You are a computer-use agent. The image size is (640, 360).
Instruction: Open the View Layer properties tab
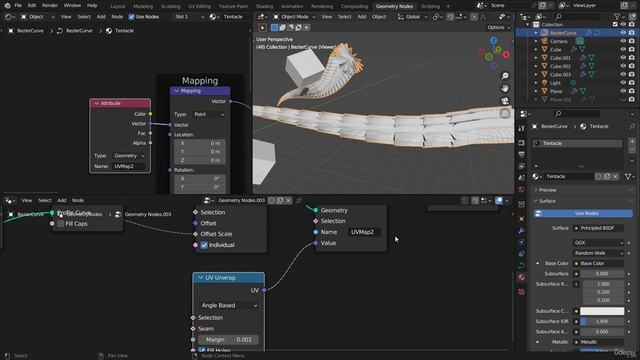click(x=522, y=167)
